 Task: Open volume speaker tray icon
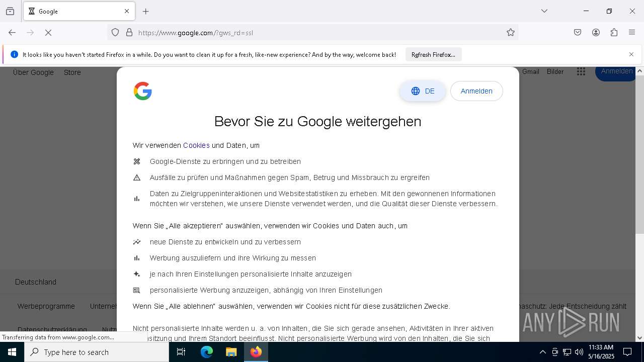[x=579, y=352]
